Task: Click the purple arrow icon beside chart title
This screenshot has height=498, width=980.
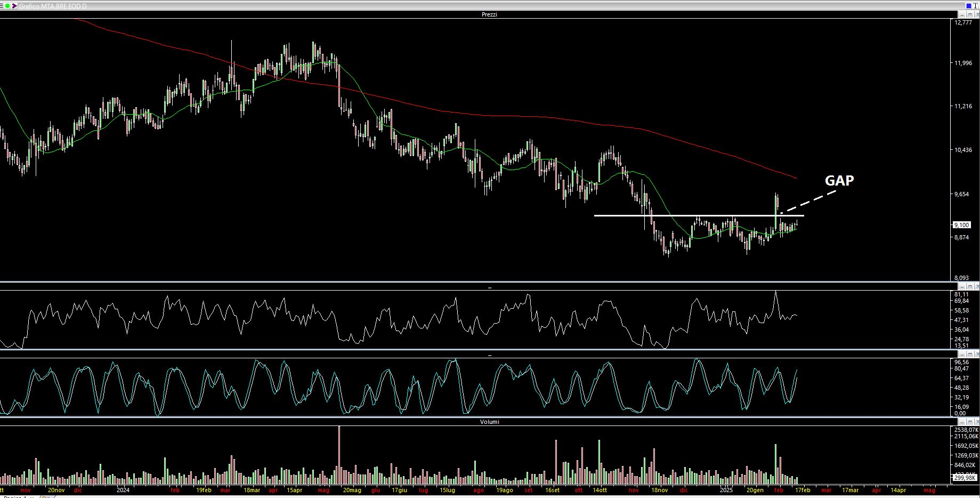Action: point(14,6)
